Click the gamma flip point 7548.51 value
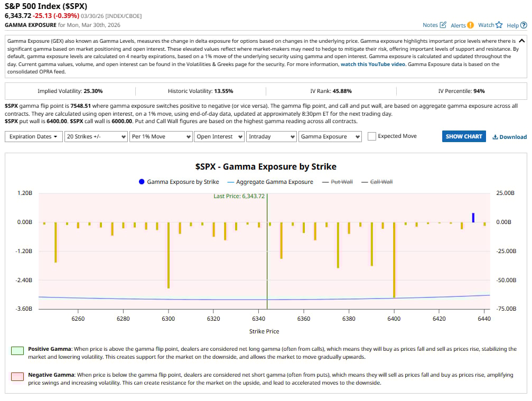 coord(81,106)
